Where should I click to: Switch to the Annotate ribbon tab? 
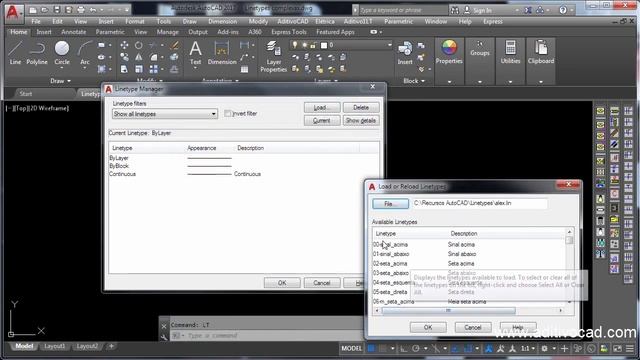pos(73,32)
